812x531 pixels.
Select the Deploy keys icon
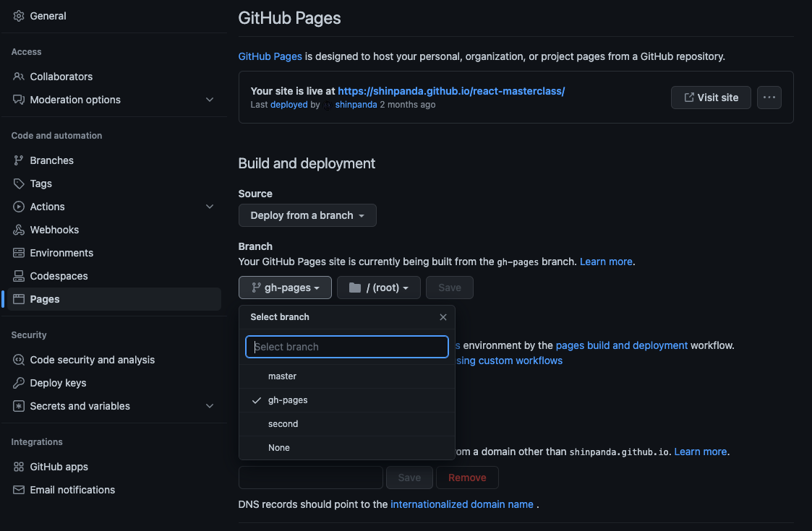20,383
